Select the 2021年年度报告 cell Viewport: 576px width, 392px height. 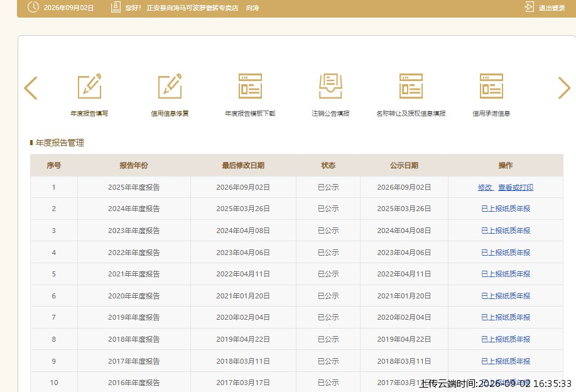tap(134, 274)
